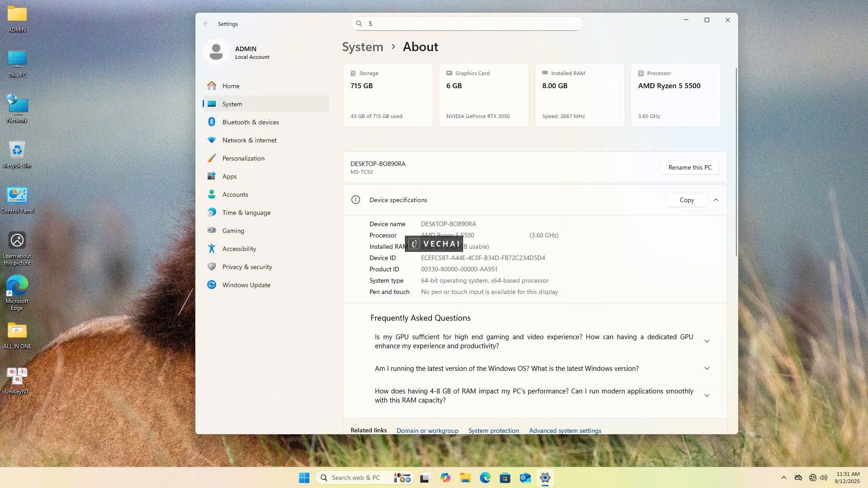Image resolution: width=868 pixels, height=488 pixels.
Task: Expand the 4-8 GB RAM FAQ
Action: tap(707, 396)
